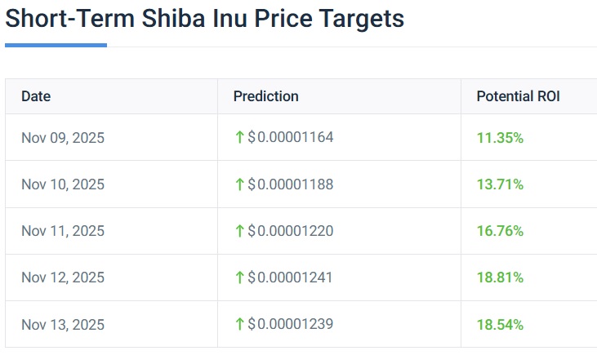
Task: Select the up arrow next to $0.00001239
Action: (239, 324)
